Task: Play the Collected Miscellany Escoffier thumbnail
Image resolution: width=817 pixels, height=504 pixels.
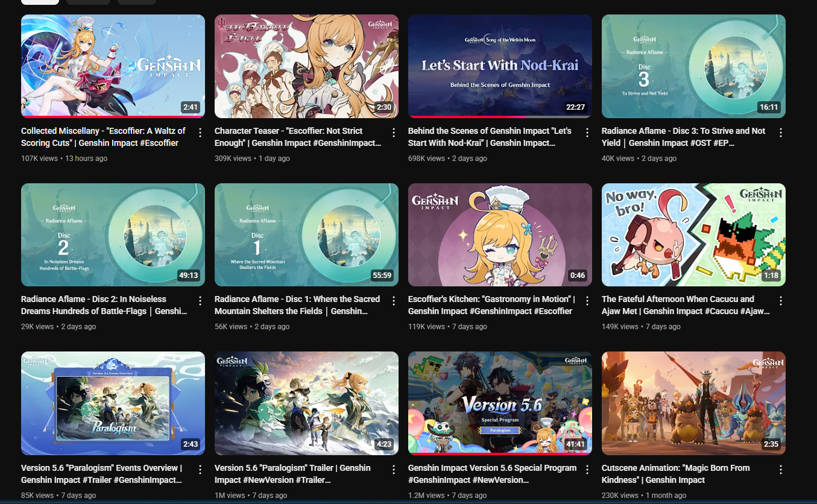Action: tap(113, 66)
